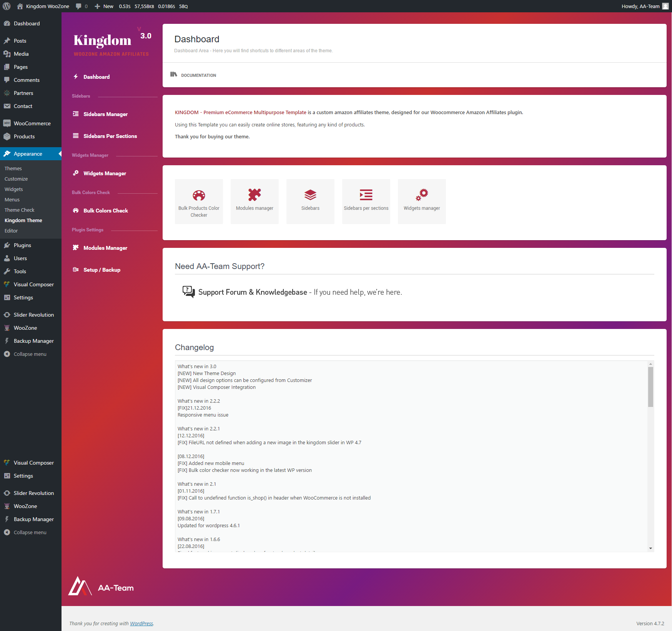Open the lower Settings menu item

31,476
